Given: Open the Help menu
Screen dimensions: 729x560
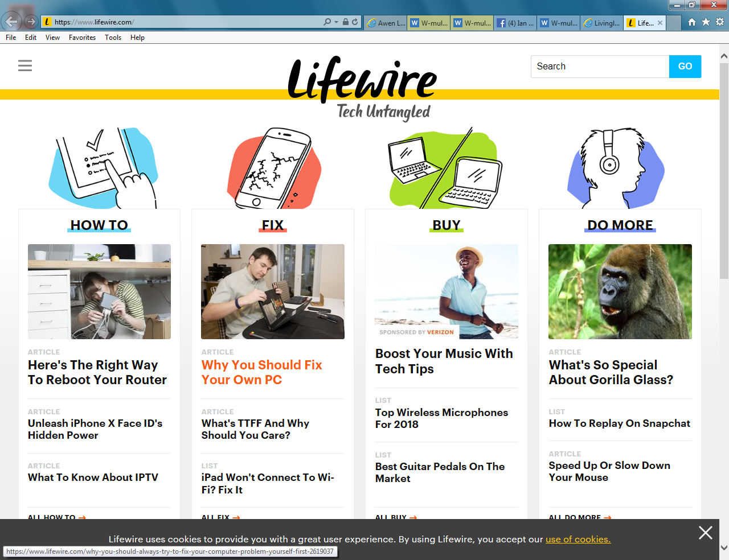Looking at the screenshot, I should coord(137,38).
